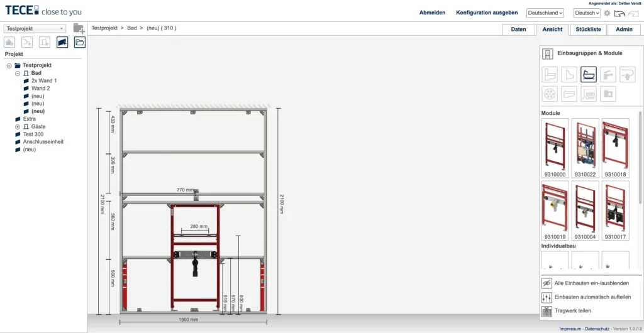Viewport: 644px width, 333px height.
Task: Click the add wall icon in project toolbar
Action: [62, 42]
